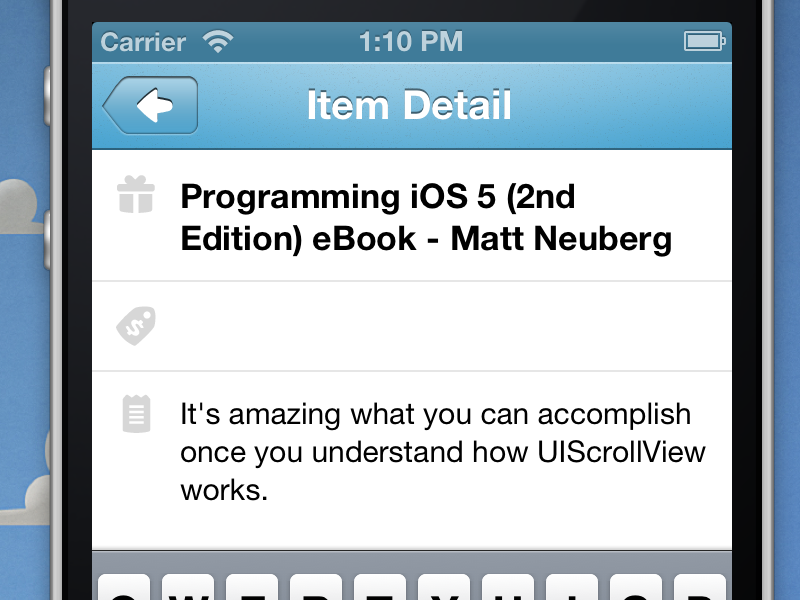Click the Carrier label in status bar
Image resolution: width=800 pixels, height=600 pixels.
pyautogui.click(x=143, y=42)
